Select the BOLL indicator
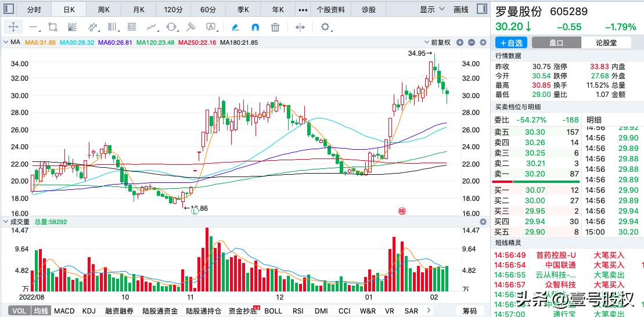The height and width of the screenshot is (317, 644). [273, 311]
